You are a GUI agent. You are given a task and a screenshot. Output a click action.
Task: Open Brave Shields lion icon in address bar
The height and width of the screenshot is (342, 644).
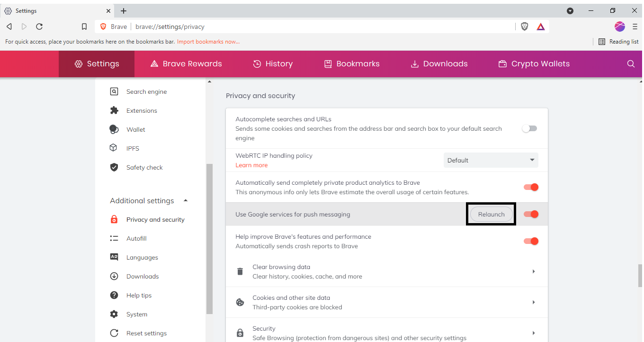[525, 27]
